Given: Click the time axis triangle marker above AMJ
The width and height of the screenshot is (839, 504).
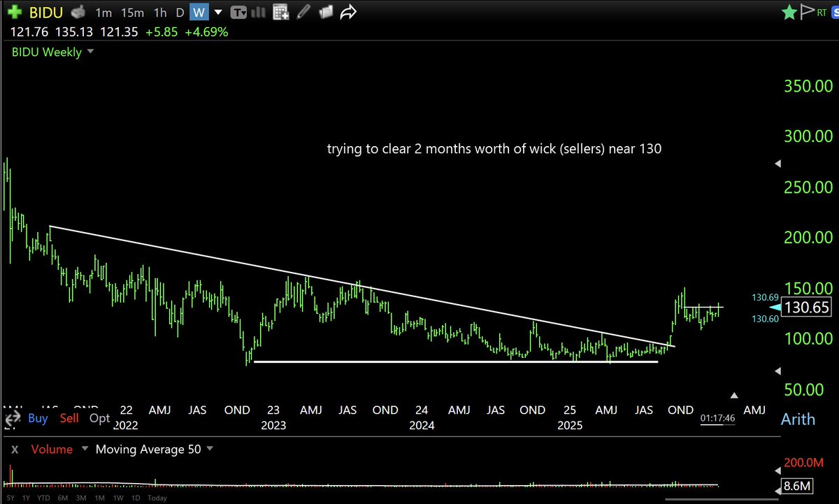Looking at the screenshot, I should pyautogui.click(x=733, y=395).
